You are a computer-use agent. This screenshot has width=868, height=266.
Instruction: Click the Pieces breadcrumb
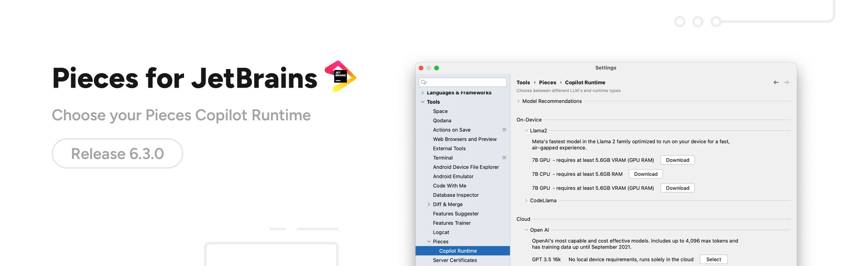[x=547, y=82]
